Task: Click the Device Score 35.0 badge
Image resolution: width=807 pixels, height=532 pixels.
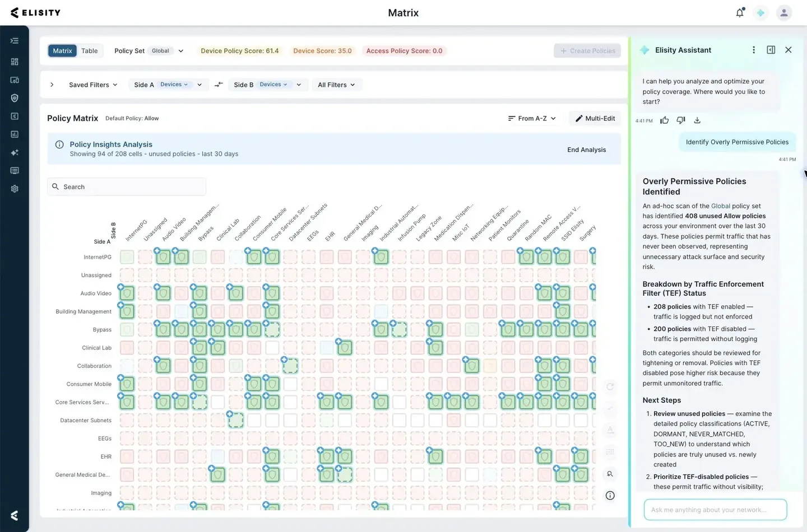Action: pyautogui.click(x=322, y=51)
